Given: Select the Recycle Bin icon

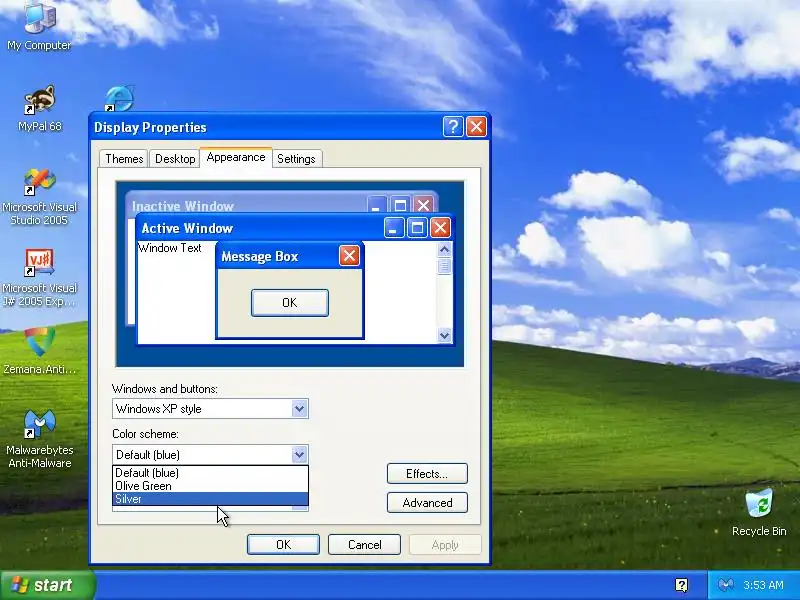Looking at the screenshot, I should pos(759,512).
